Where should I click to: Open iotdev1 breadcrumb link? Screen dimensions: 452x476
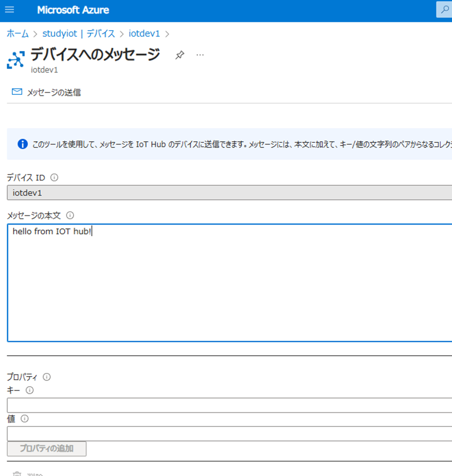click(144, 33)
